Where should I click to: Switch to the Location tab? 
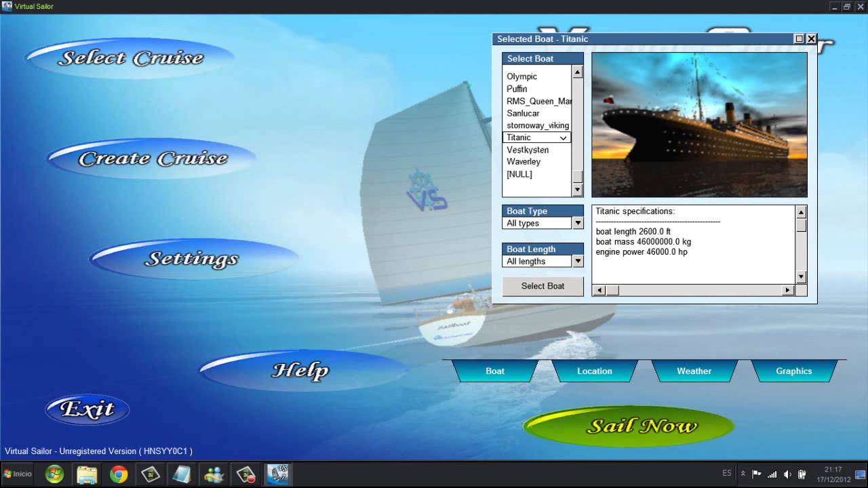tap(595, 371)
